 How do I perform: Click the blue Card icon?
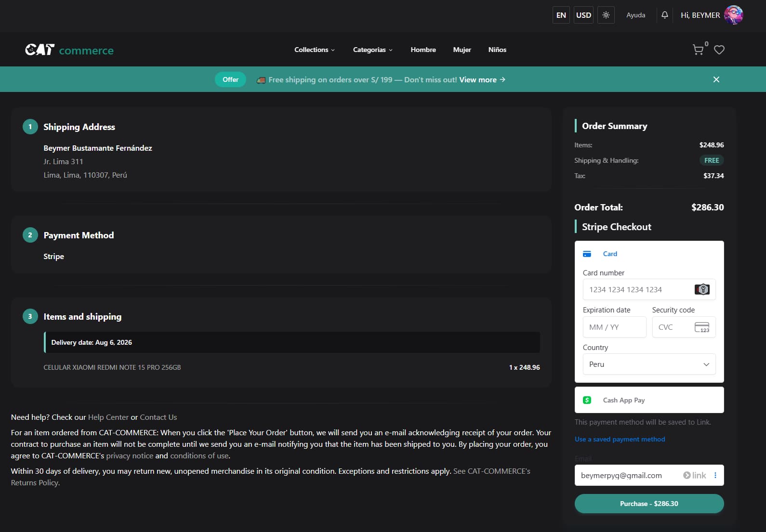coord(587,254)
